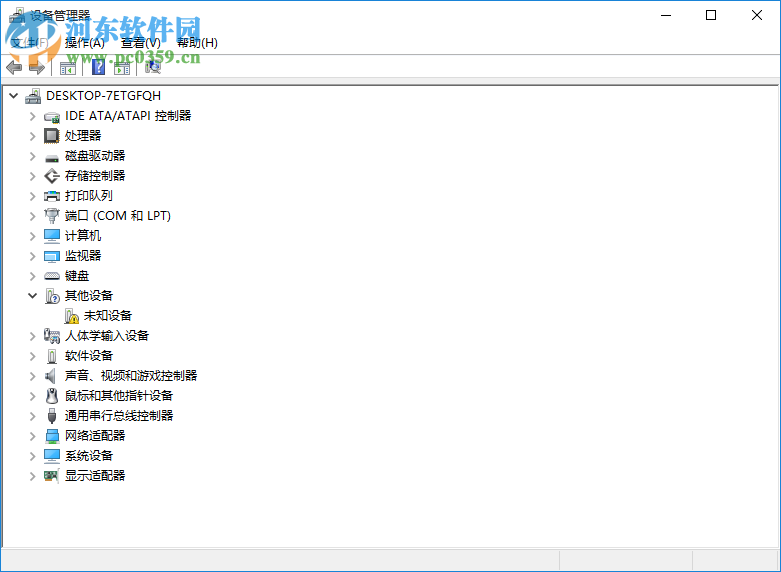Viewport: 781px width, 572px height.
Task: Open the 文件(F) menu
Action: 29,43
